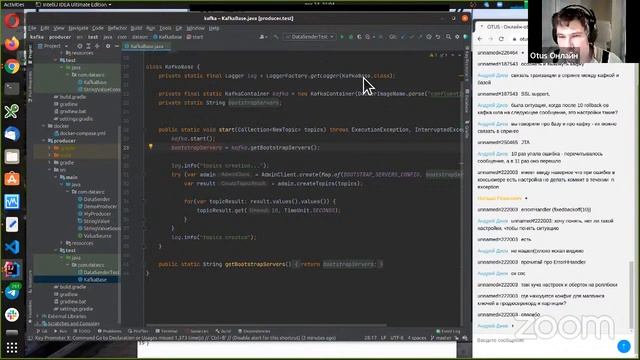Open the Navigate menu

point(78,28)
